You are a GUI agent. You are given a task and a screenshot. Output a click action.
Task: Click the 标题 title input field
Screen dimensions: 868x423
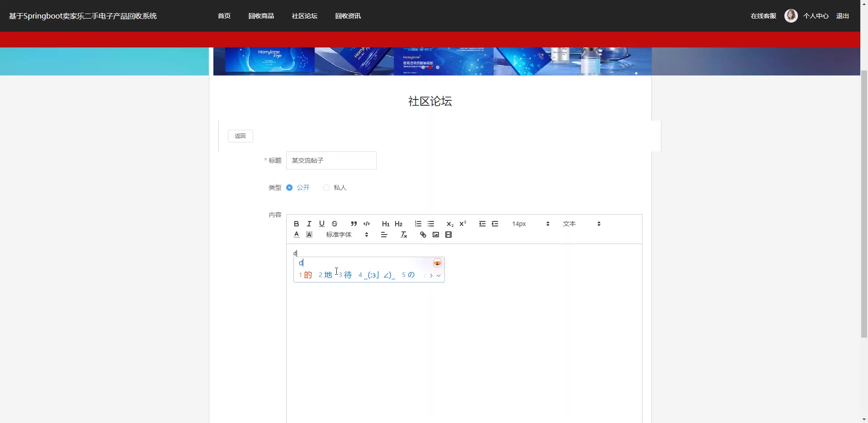tap(331, 160)
